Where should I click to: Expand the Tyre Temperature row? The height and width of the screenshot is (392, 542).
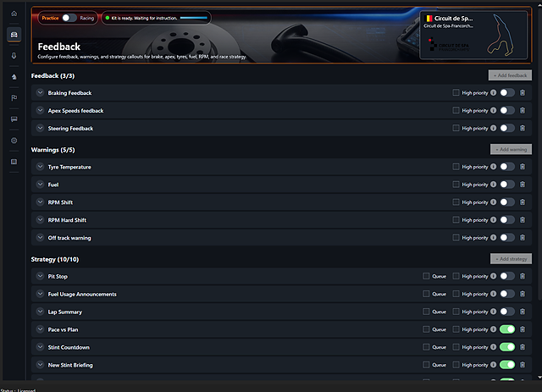(x=40, y=167)
